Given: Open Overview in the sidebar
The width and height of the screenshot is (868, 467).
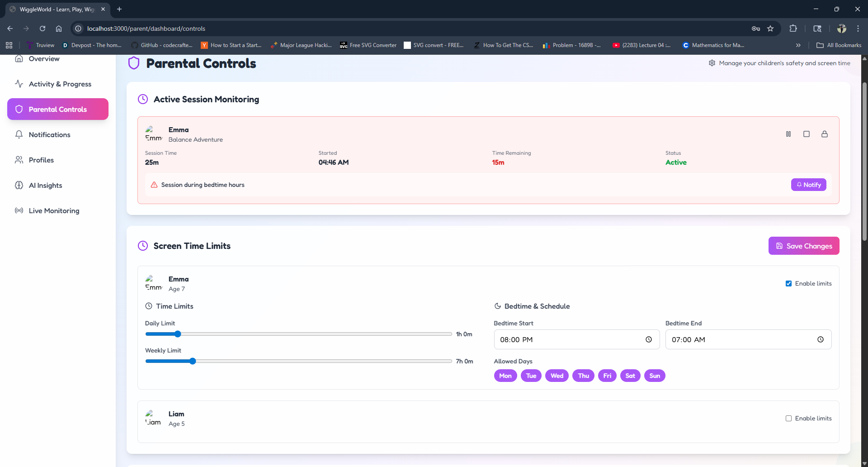Looking at the screenshot, I should (58, 59).
